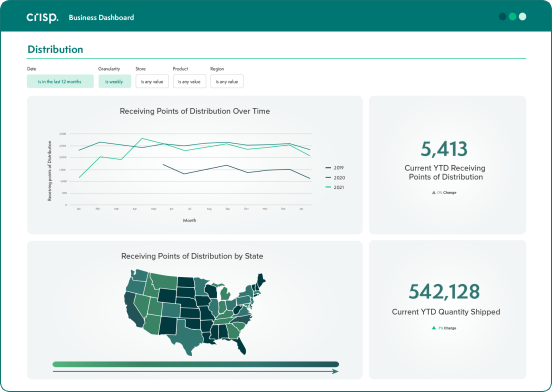Toggle the 2020 legend series

(335, 178)
